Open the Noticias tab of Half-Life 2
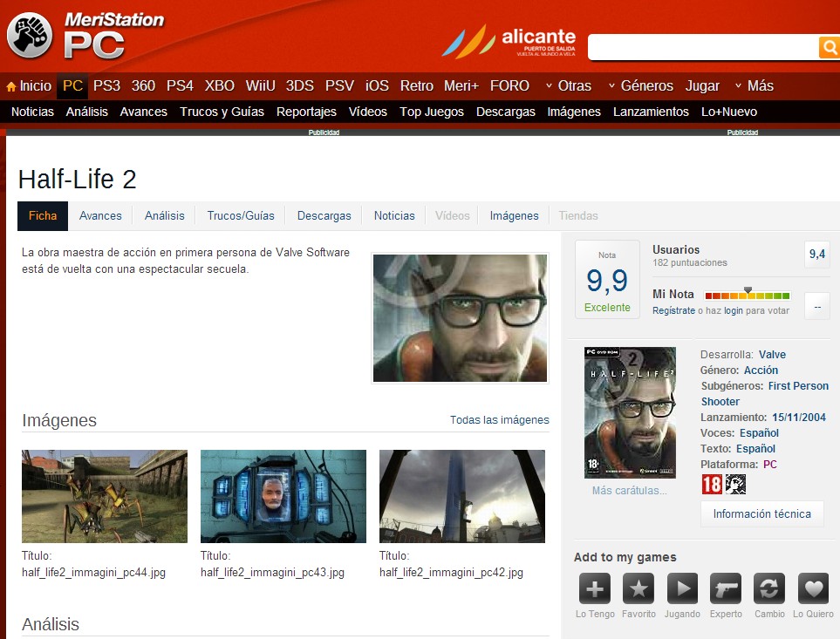 pyautogui.click(x=394, y=215)
